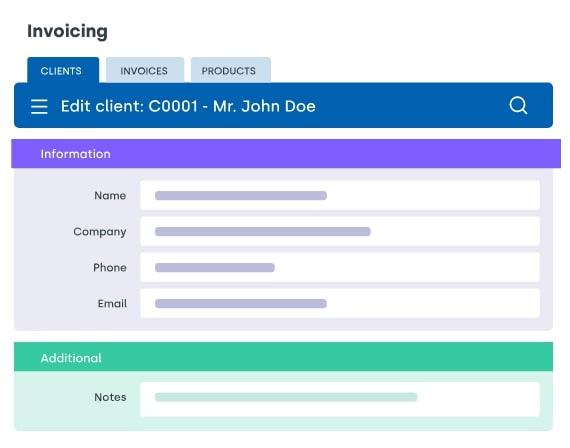Click the Email field label
The height and width of the screenshot is (448, 570).
pos(112,304)
